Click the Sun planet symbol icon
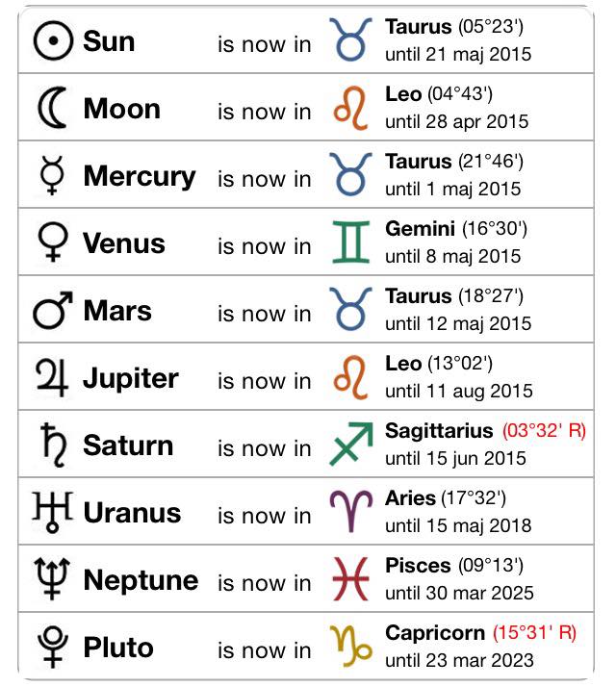This screenshot has height=687, width=616. tap(53, 41)
